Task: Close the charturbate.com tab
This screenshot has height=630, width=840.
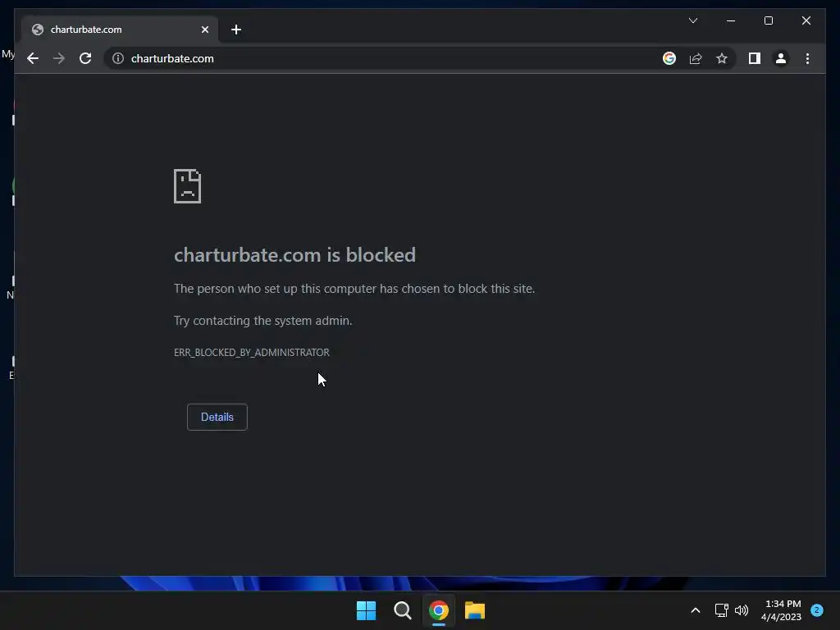Action: click(204, 30)
